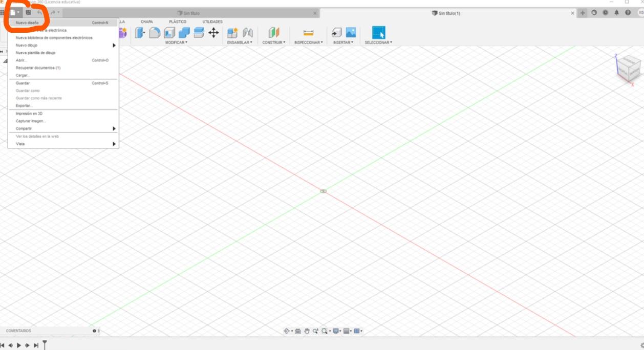Image resolution: width=644 pixels, height=350 pixels.
Task: Expand the CONSTRUIR dropdown
Action: pos(274,42)
